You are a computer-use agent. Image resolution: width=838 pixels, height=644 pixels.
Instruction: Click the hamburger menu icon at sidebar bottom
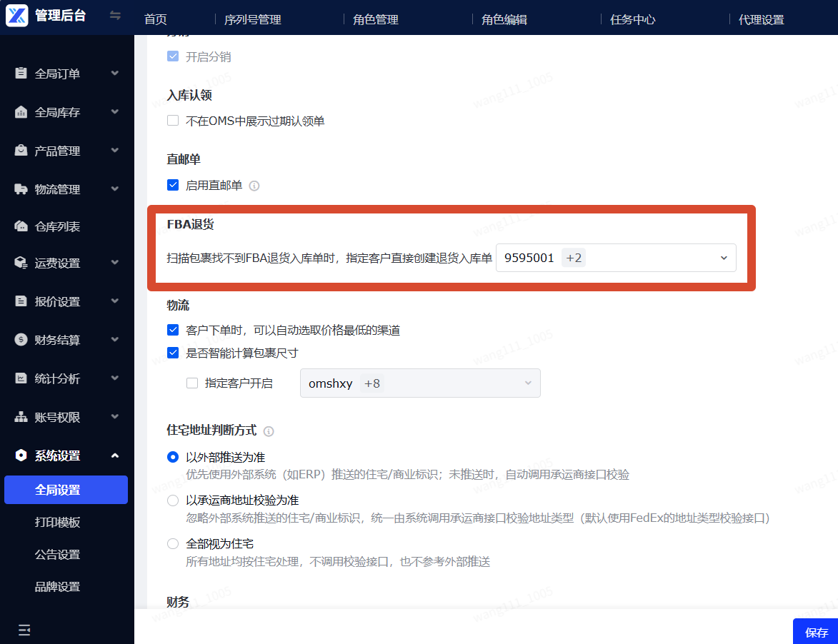pyautogui.click(x=24, y=630)
